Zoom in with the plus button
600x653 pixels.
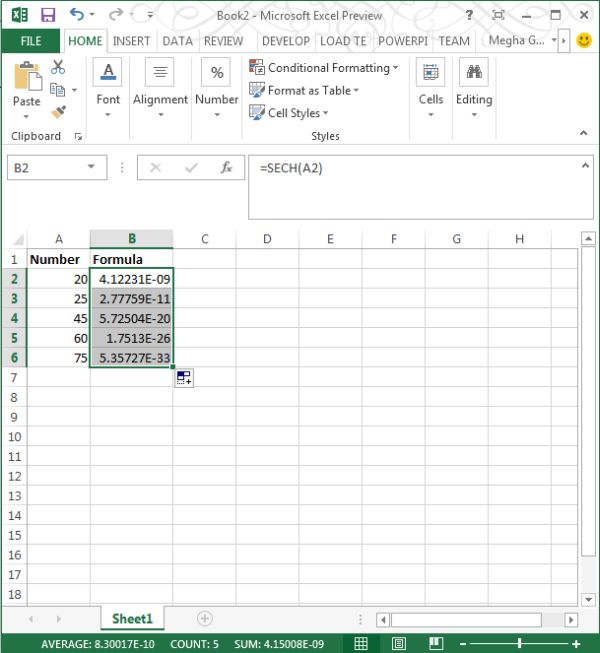point(576,644)
